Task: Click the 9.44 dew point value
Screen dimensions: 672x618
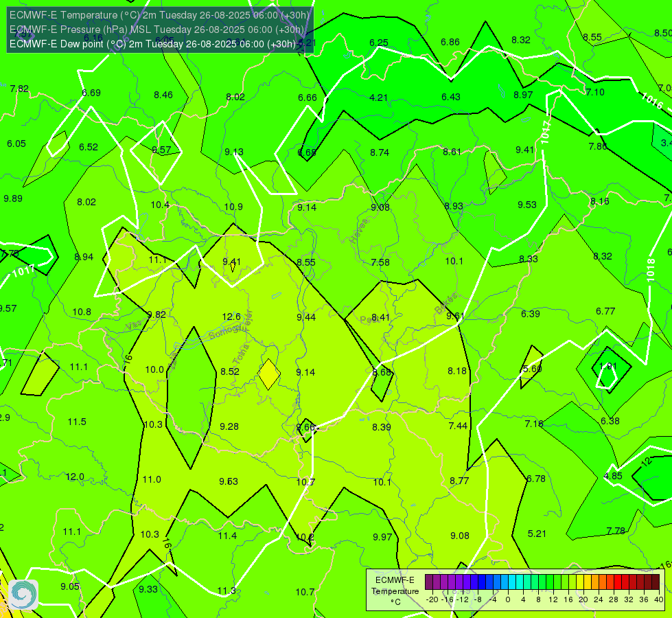Action: click(306, 317)
